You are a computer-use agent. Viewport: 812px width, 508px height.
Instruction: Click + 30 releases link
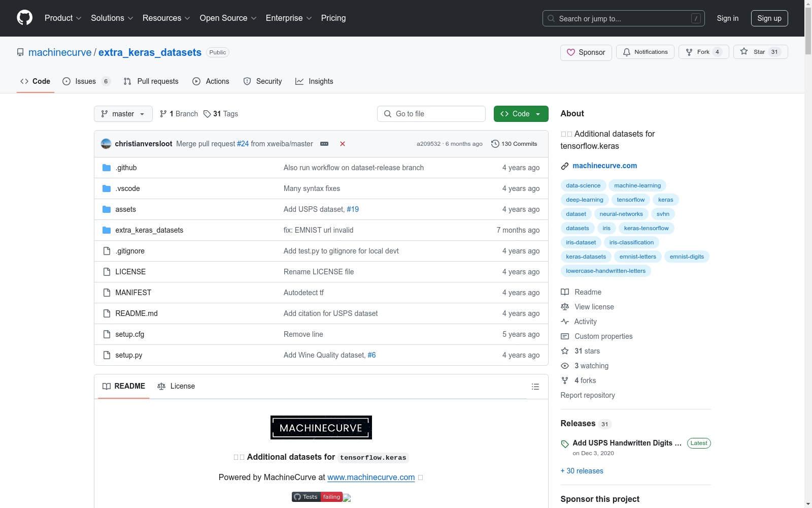point(582,471)
